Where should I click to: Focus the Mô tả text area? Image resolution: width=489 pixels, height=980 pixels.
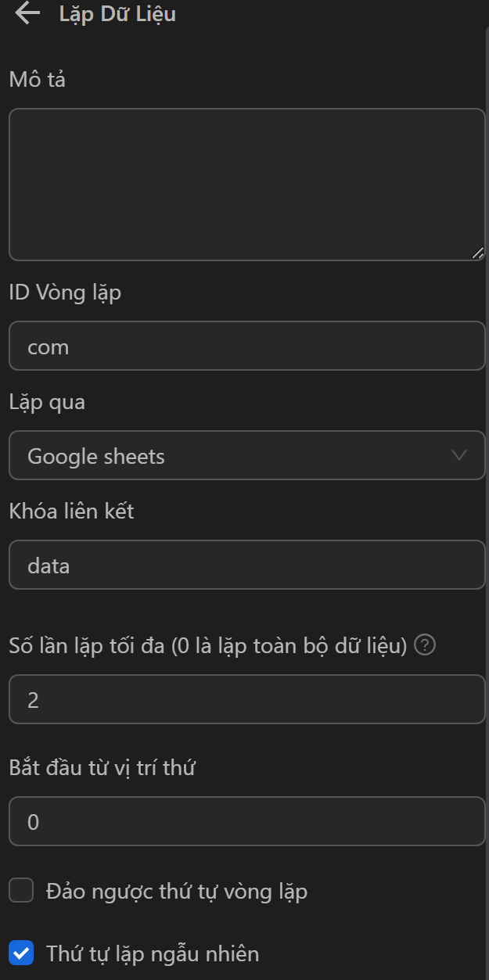coord(246,185)
